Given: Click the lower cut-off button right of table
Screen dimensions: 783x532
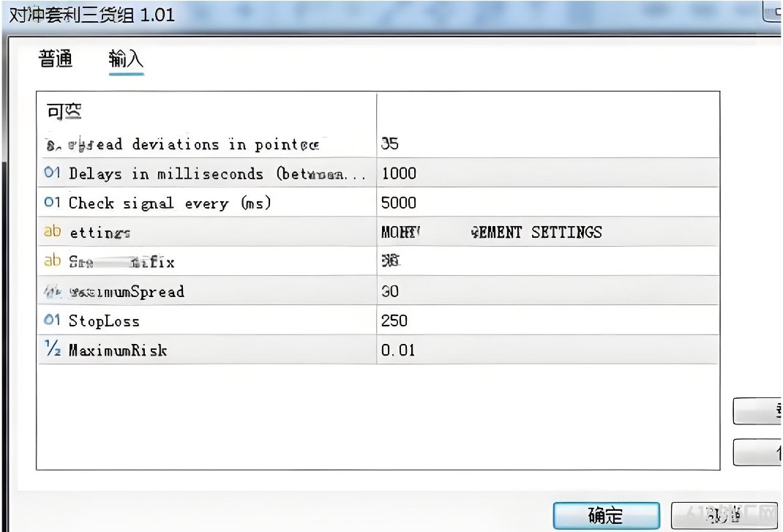Looking at the screenshot, I should click(757, 452).
